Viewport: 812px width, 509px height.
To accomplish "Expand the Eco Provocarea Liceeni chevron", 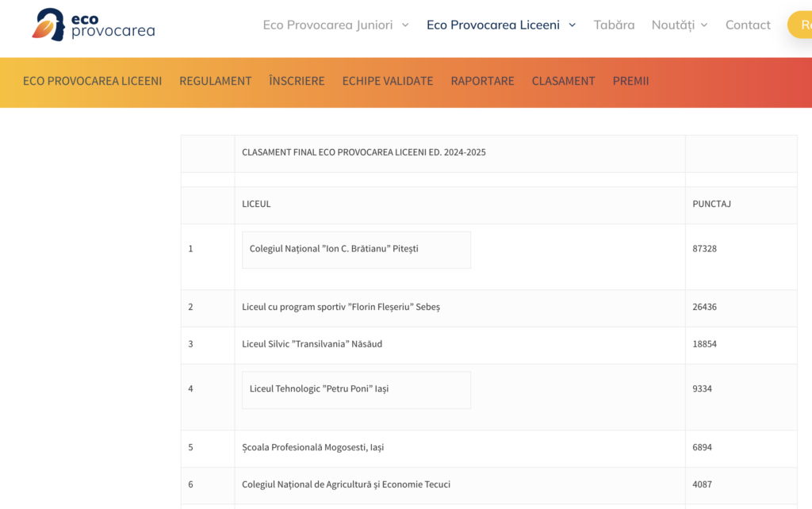I will pos(573,25).
